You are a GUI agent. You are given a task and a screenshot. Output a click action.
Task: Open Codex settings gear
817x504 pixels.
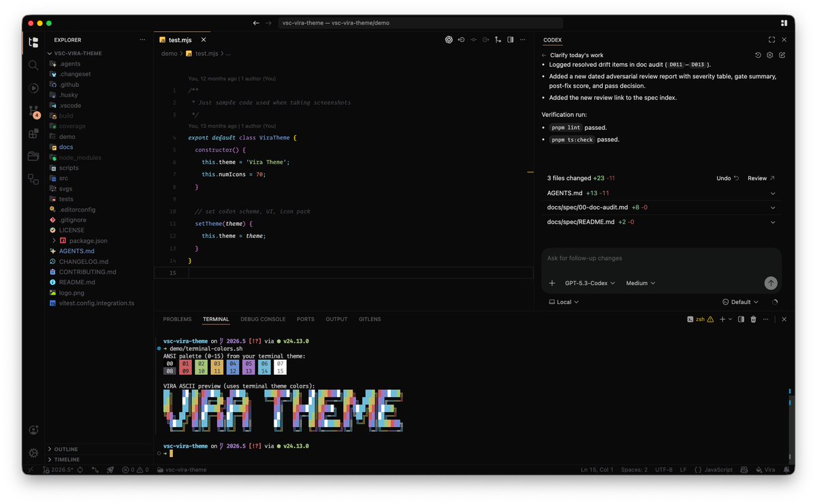[770, 55]
